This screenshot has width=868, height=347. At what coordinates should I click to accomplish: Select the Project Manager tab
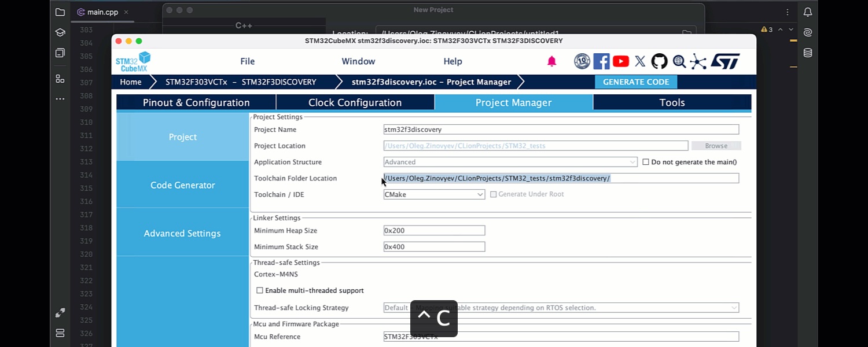(x=514, y=102)
